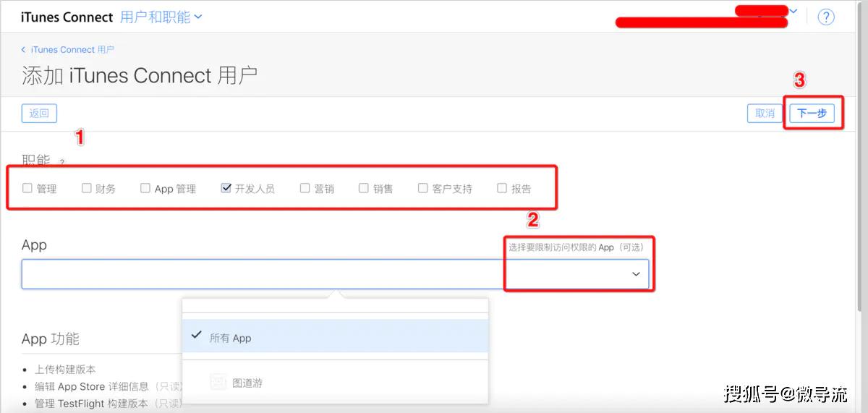Screen dimensions: 868x413
Task: Check the 报告 role checkbox
Action: (x=502, y=188)
